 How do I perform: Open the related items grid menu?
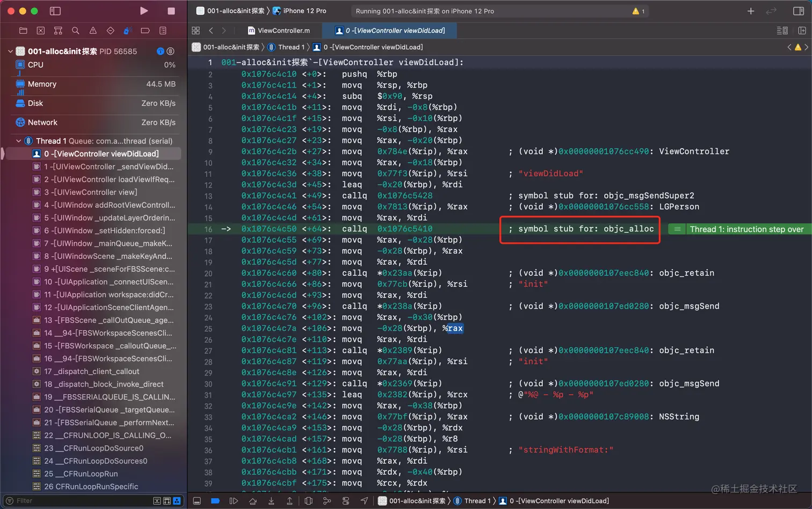coord(196,31)
